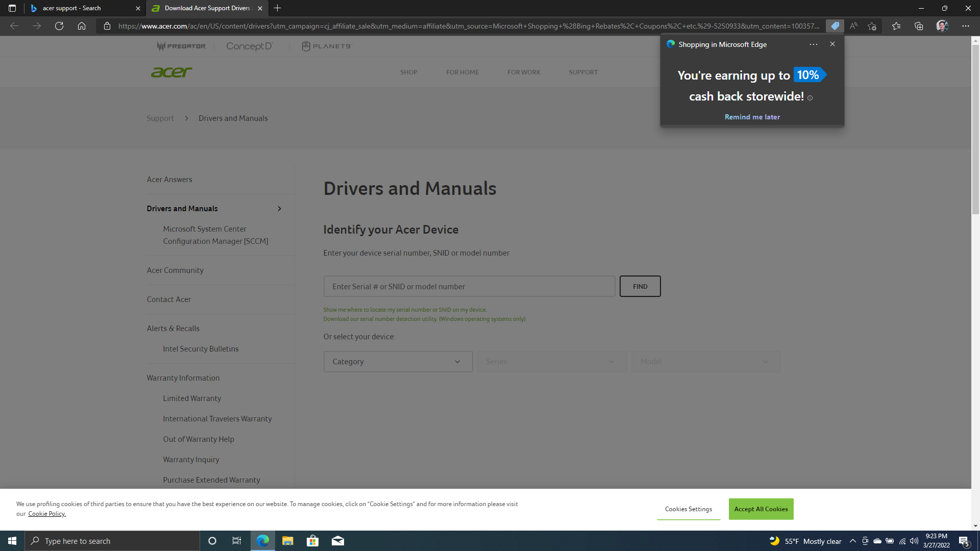The image size is (980, 551).
Task: Click the page vertical scrollbar thumb
Action: click(x=975, y=130)
